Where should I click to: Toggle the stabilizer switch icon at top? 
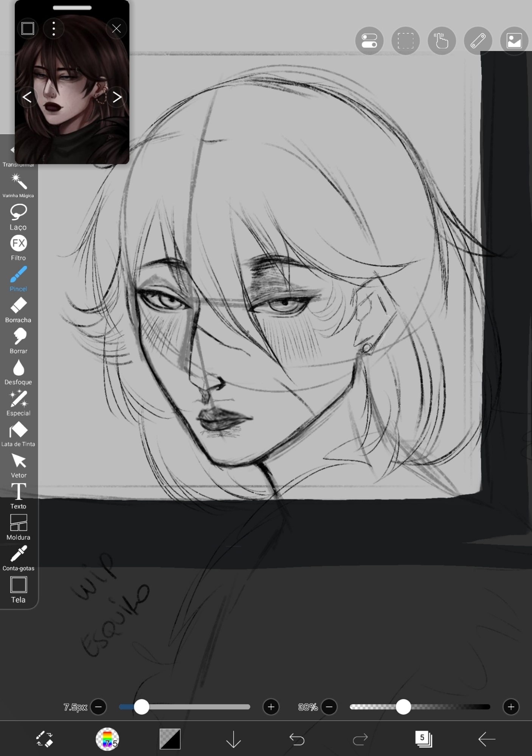[369, 41]
